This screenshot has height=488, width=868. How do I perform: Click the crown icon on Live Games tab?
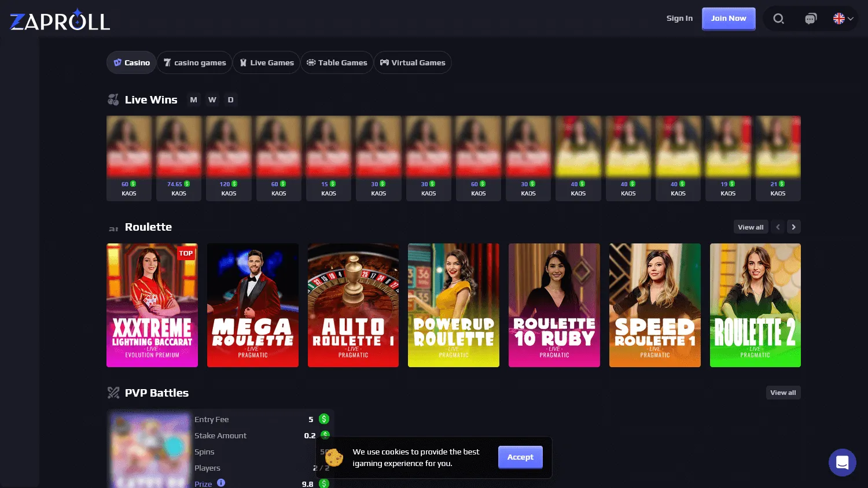pos(244,62)
